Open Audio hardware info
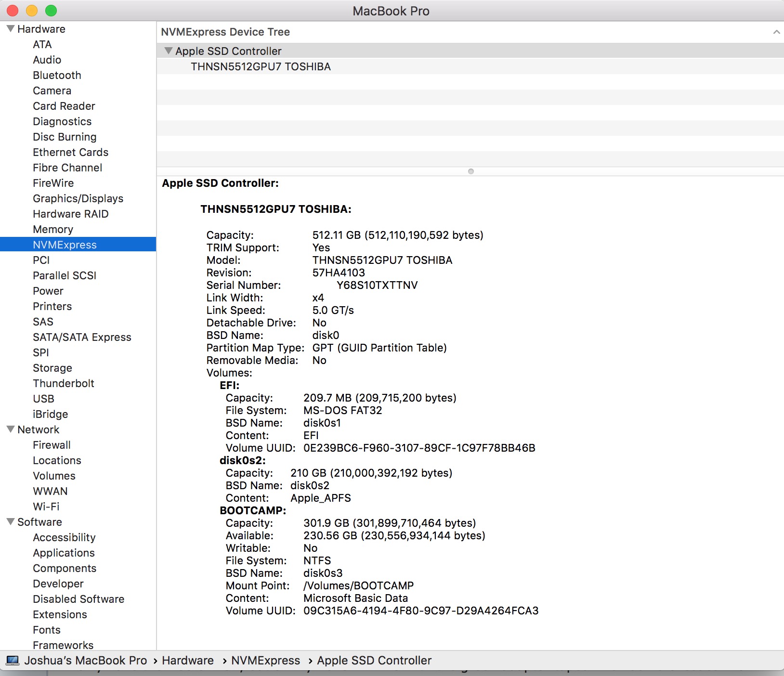This screenshot has width=784, height=676. click(x=47, y=60)
